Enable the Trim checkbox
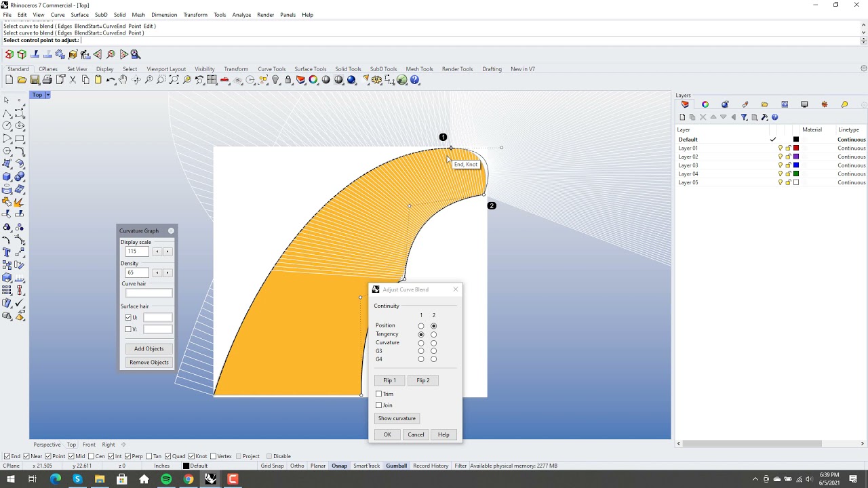 (x=378, y=394)
